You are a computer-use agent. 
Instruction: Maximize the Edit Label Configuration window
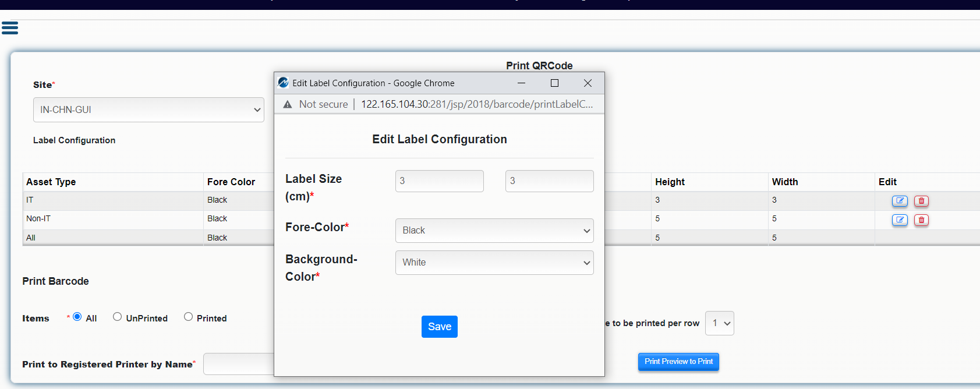pyautogui.click(x=554, y=83)
